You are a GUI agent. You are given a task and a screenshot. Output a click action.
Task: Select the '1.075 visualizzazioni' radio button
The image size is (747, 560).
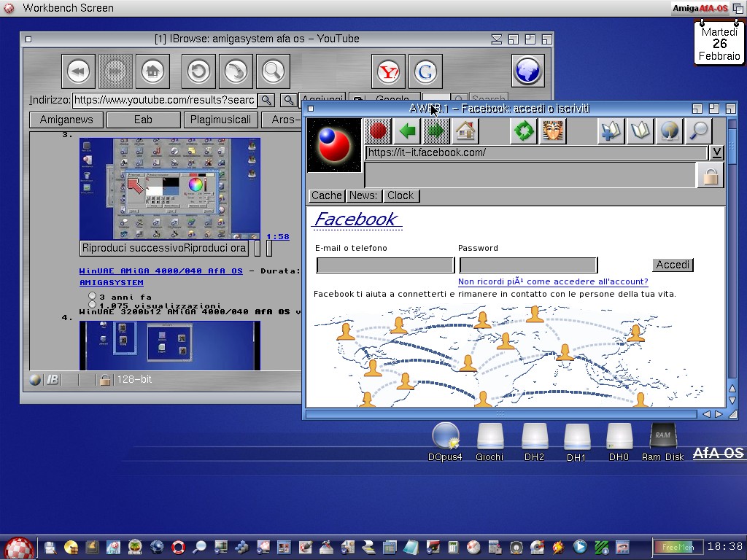[x=93, y=305]
